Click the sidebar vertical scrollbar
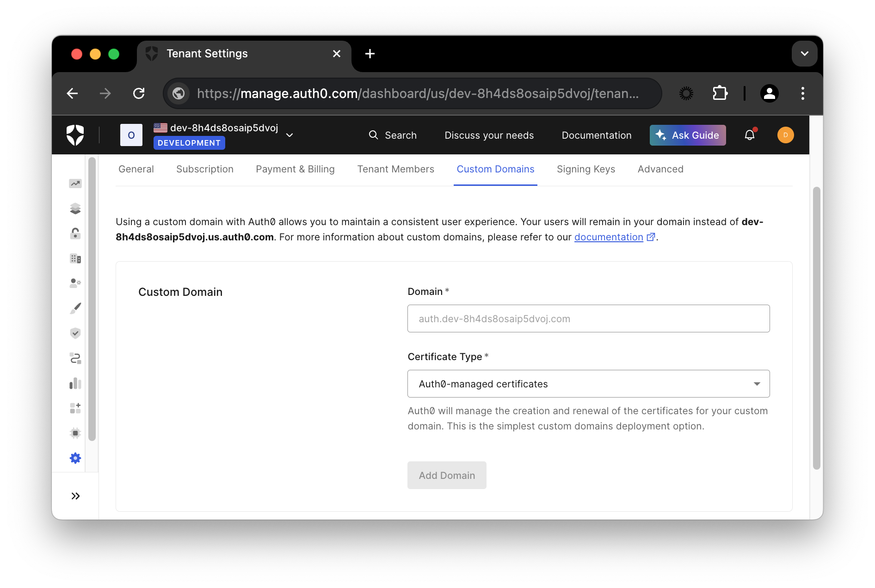Screen dimensions: 875x588 (x=92, y=299)
